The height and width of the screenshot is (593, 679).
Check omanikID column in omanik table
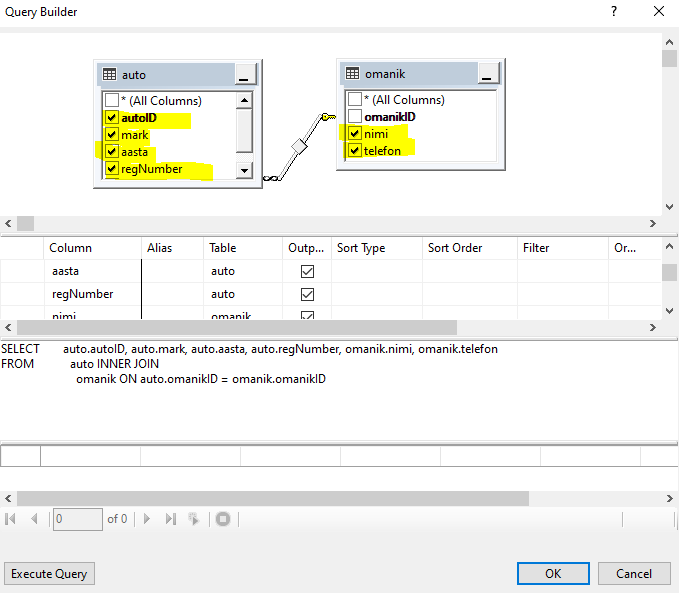click(x=354, y=117)
